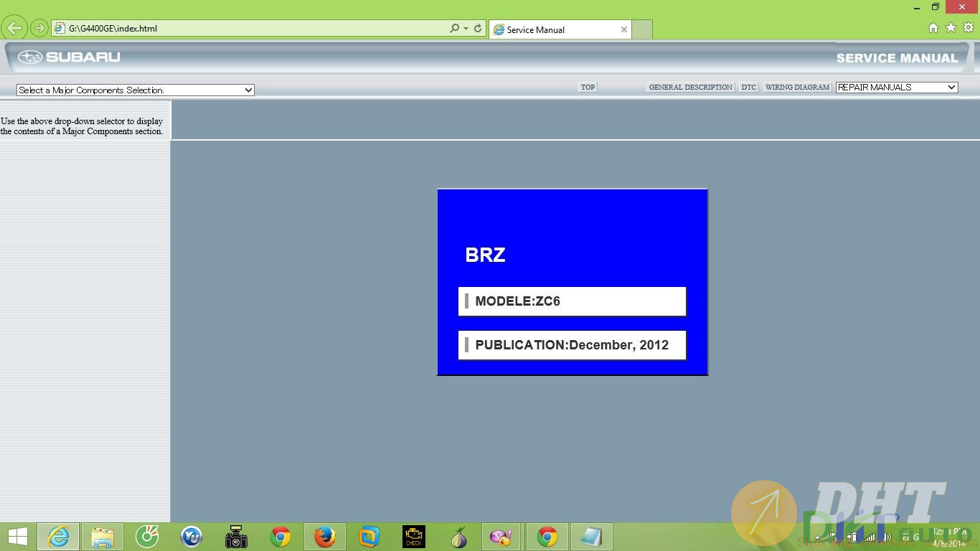Click the BRZ title text

pyautogui.click(x=485, y=255)
